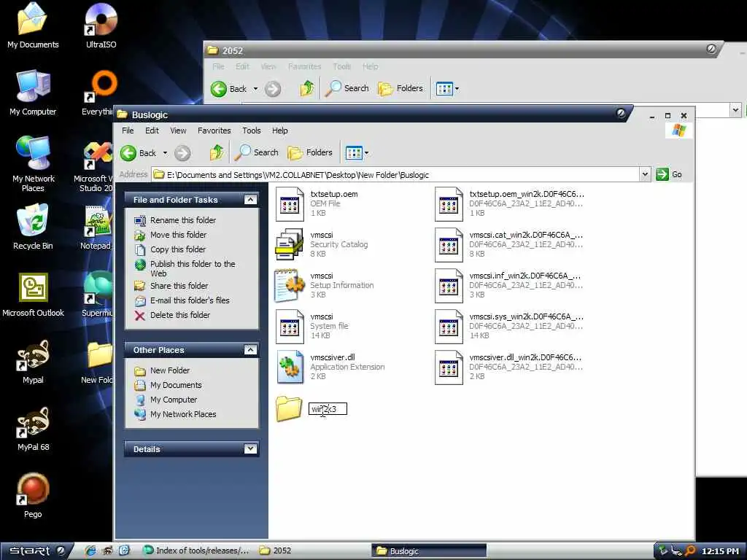Viewport: 747px width, 560px height.
Task: Click Share this folder
Action: point(179,286)
